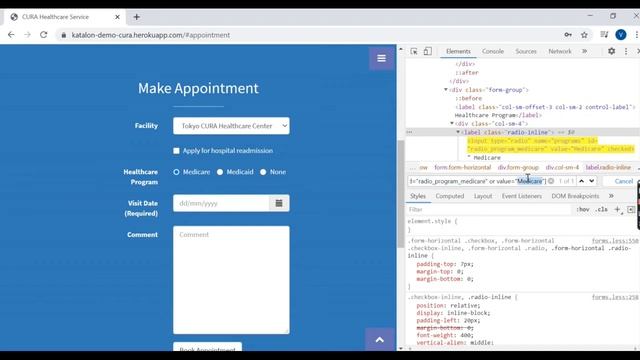Open forms.less:258 source link

pyautogui.click(x=615, y=297)
